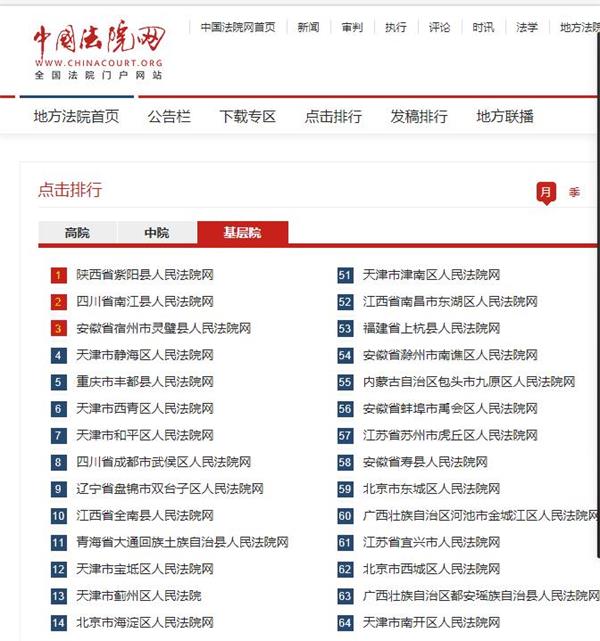Open 天津市宝坻区人民法院网

[x=145, y=569]
